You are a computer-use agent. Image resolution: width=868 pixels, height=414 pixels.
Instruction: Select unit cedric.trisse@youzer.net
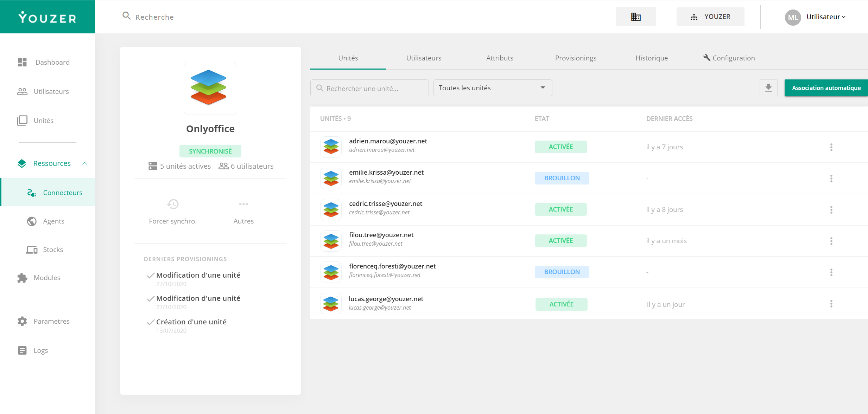tap(386, 203)
